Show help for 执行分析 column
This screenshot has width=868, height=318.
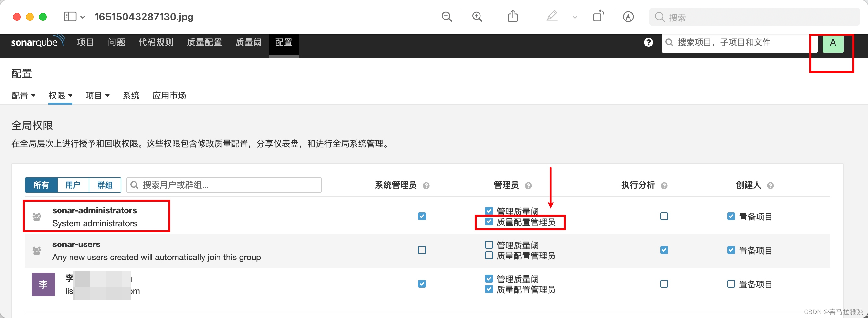click(x=664, y=186)
